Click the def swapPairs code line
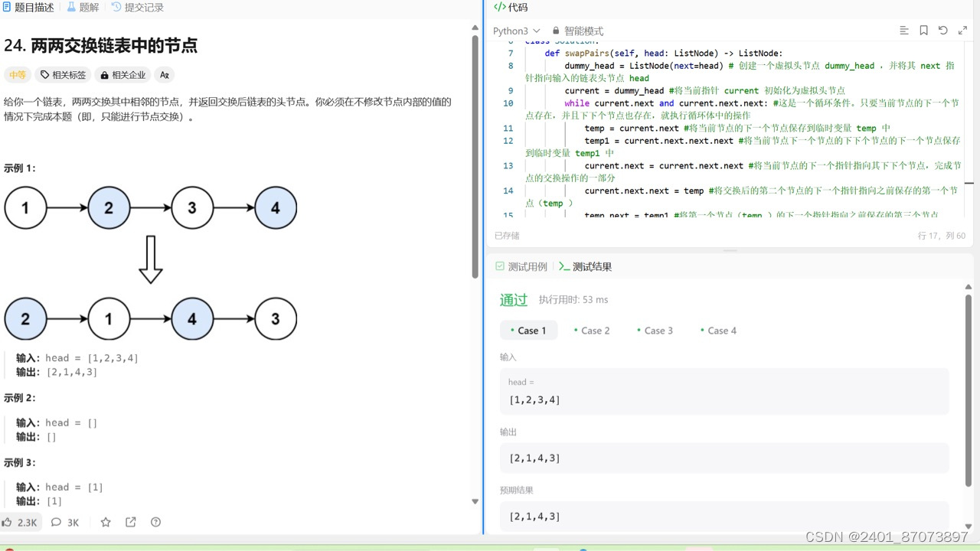This screenshot has width=980, height=551. (664, 54)
